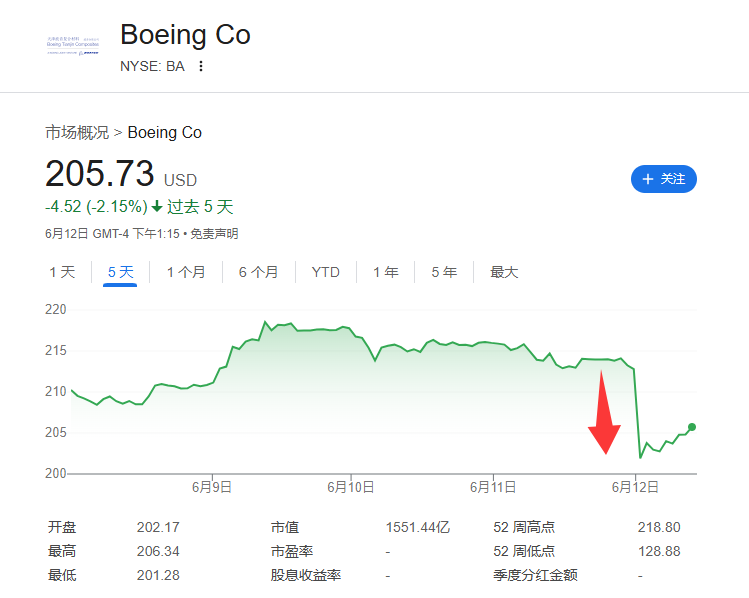
Task: Click the plus 关注 follow button
Action: [663, 179]
